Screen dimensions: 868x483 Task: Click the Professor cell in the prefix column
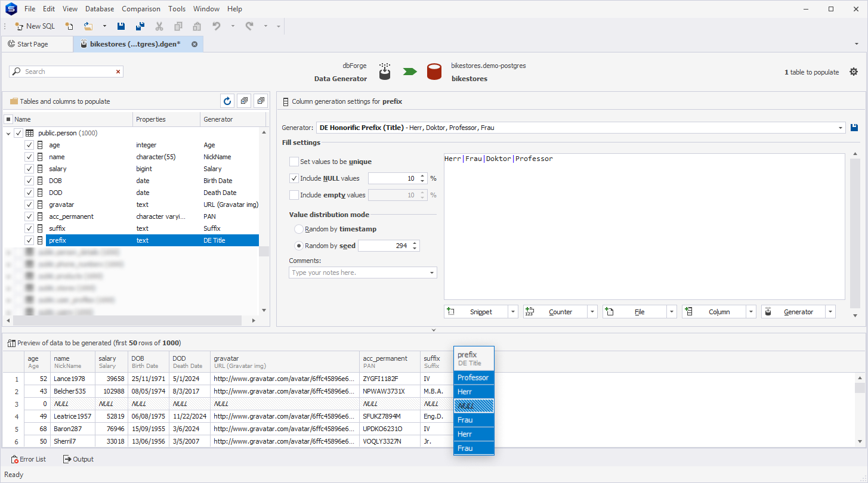[x=474, y=377]
